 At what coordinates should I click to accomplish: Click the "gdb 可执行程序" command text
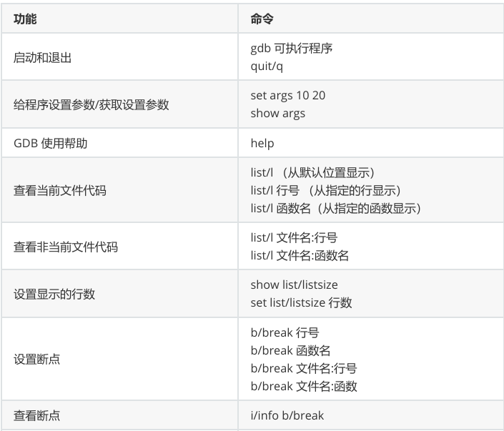(291, 49)
